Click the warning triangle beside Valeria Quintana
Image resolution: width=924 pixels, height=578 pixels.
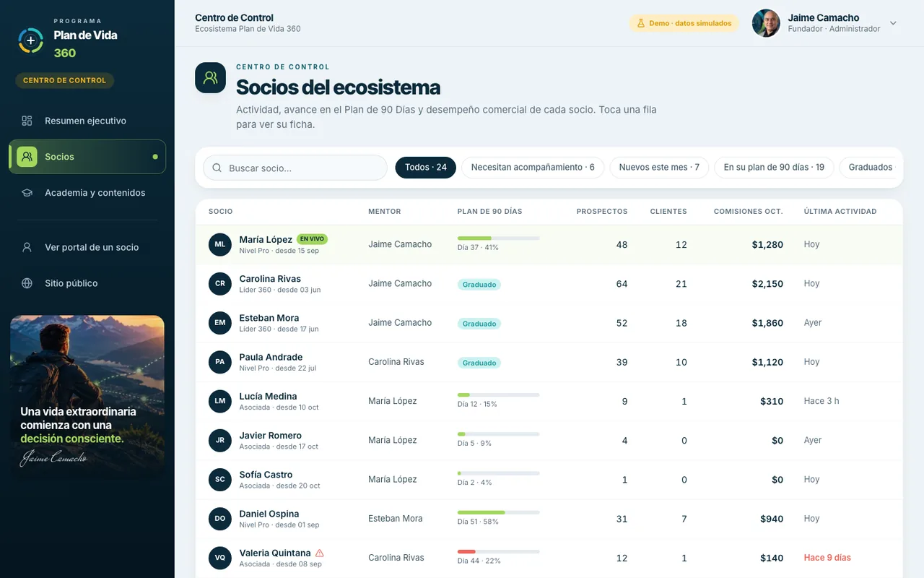pos(320,553)
